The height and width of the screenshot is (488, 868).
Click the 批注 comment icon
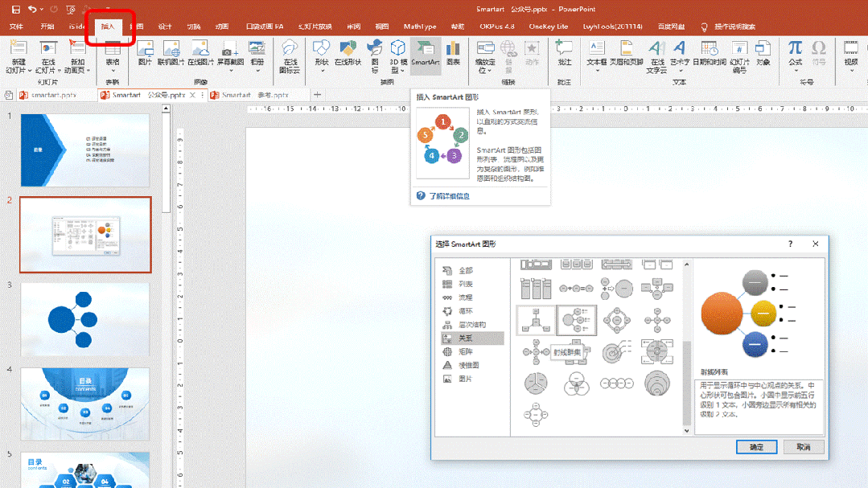click(x=564, y=54)
